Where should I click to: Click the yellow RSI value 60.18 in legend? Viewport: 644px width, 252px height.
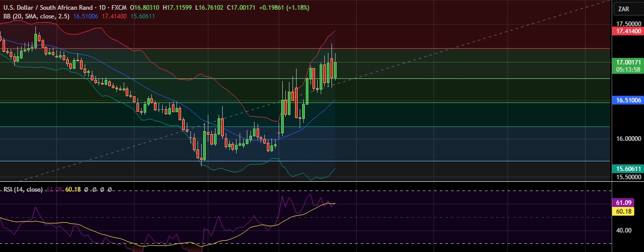74,190
